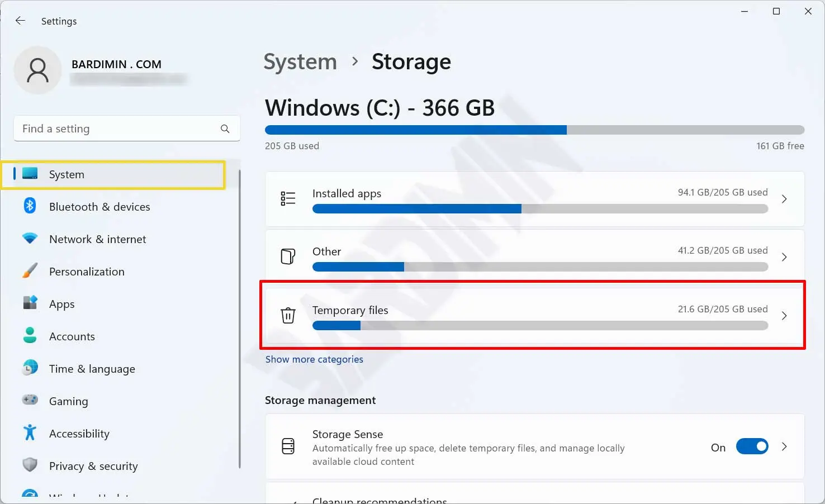This screenshot has height=504, width=825.
Task: Open the Apps settings section
Action: [x=61, y=304]
